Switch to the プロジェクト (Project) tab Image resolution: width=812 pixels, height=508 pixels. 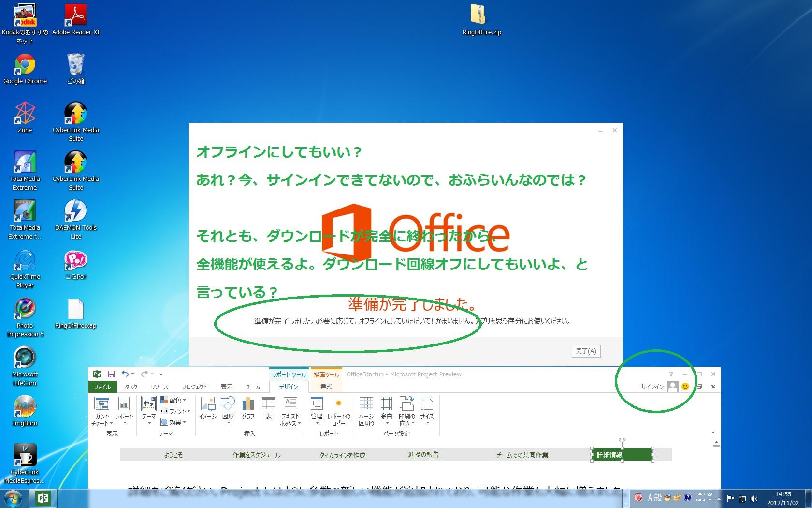click(x=194, y=387)
